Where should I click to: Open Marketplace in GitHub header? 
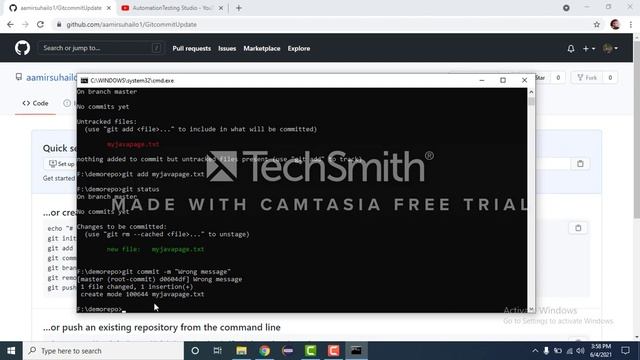coord(262,49)
